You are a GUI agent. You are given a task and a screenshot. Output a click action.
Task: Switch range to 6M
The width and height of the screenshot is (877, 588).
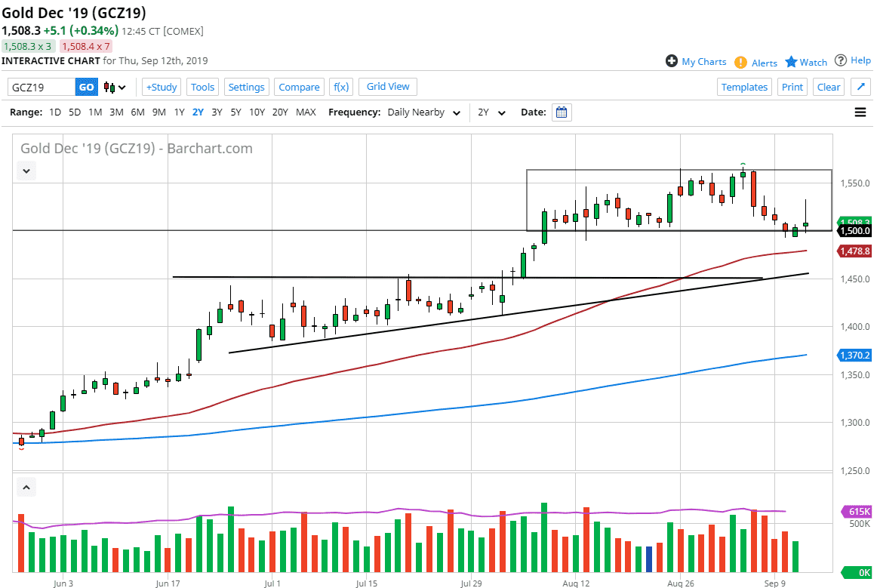[137, 112]
